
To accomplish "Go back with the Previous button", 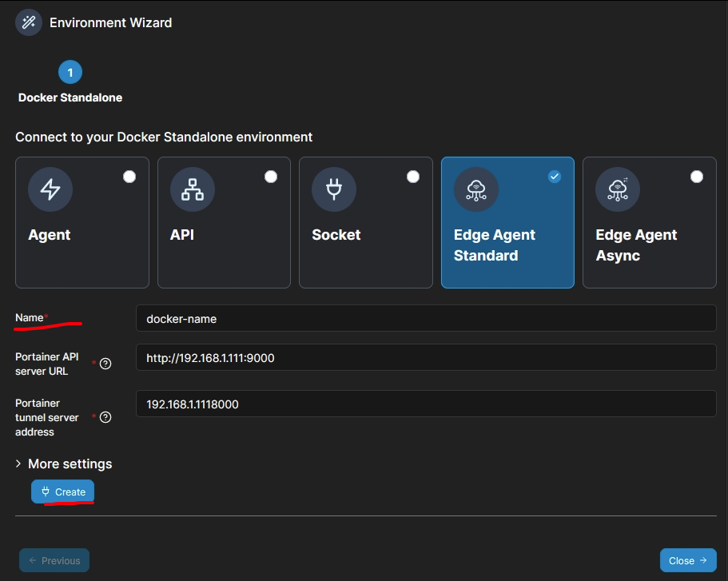I will (x=54, y=560).
